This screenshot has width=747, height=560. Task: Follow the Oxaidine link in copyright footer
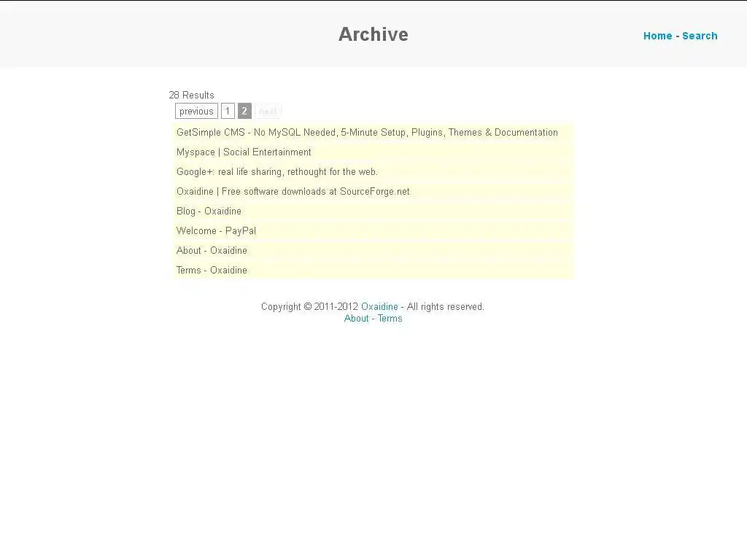pyautogui.click(x=379, y=307)
